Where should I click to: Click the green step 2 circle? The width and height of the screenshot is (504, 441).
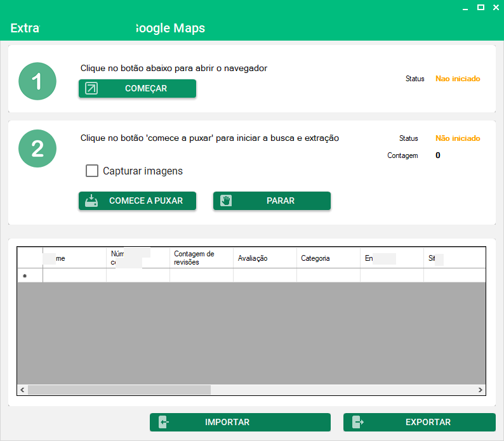coord(37,148)
